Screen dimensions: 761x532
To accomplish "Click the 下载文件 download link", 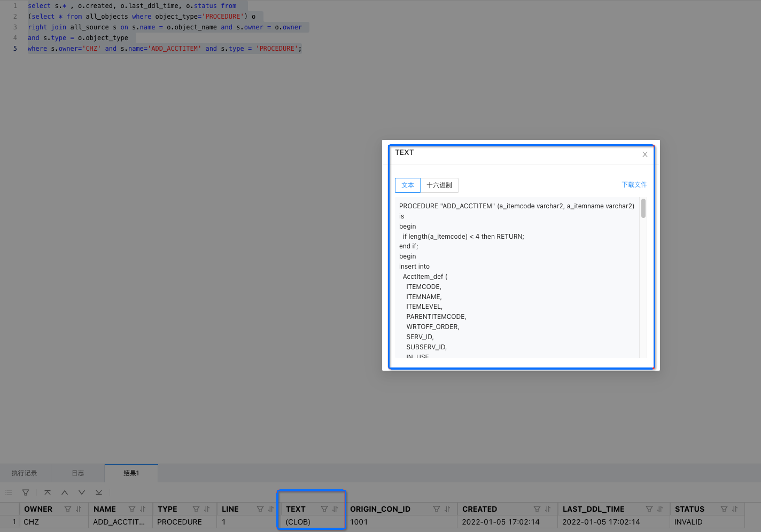I will tap(634, 185).
